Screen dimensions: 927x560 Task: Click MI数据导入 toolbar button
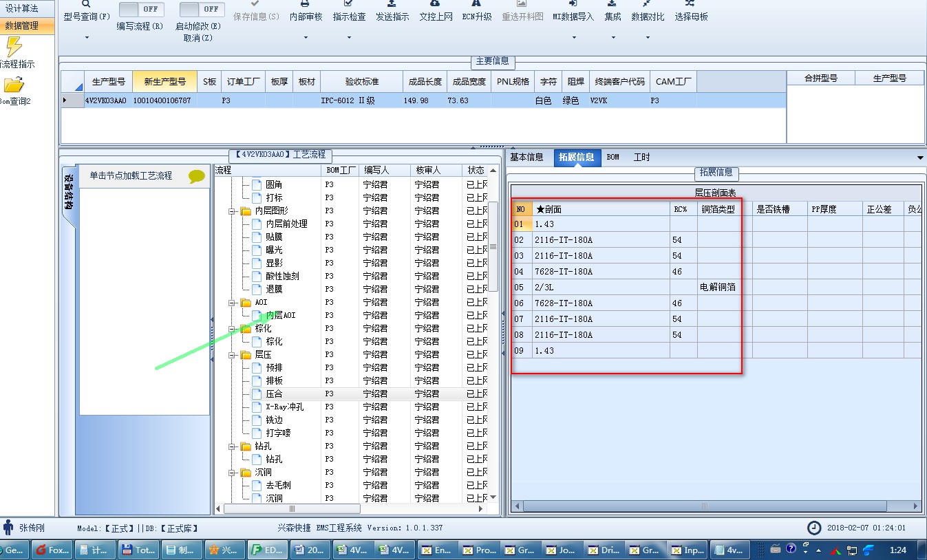(573, 11)
